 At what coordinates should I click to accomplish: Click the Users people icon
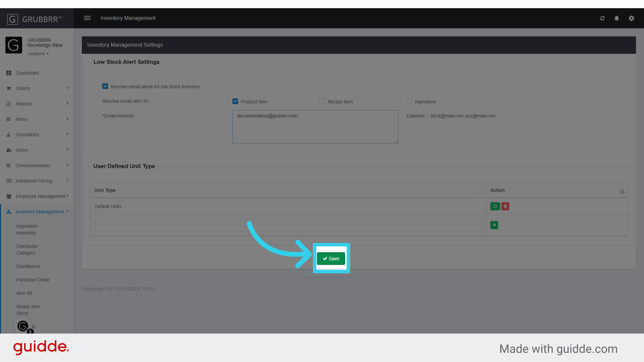(9, 150)
